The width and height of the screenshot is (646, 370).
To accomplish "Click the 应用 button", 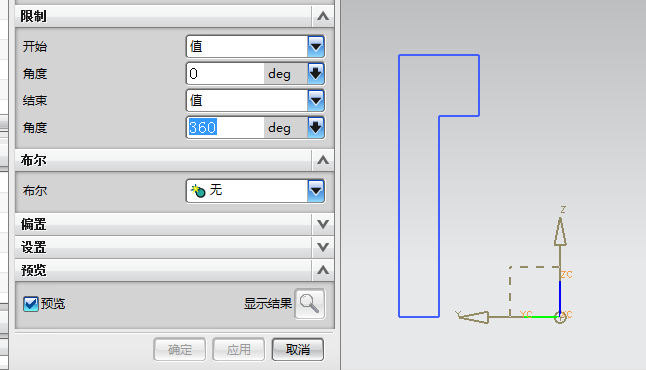I will (239, 350).
